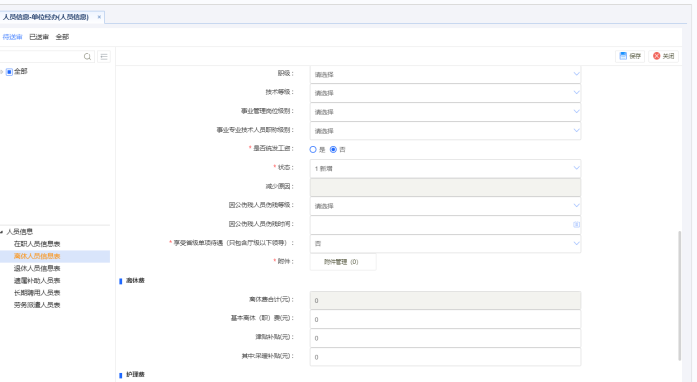
Task: Click the 津贴补贴(元) input field
Action: coord(445,338)
